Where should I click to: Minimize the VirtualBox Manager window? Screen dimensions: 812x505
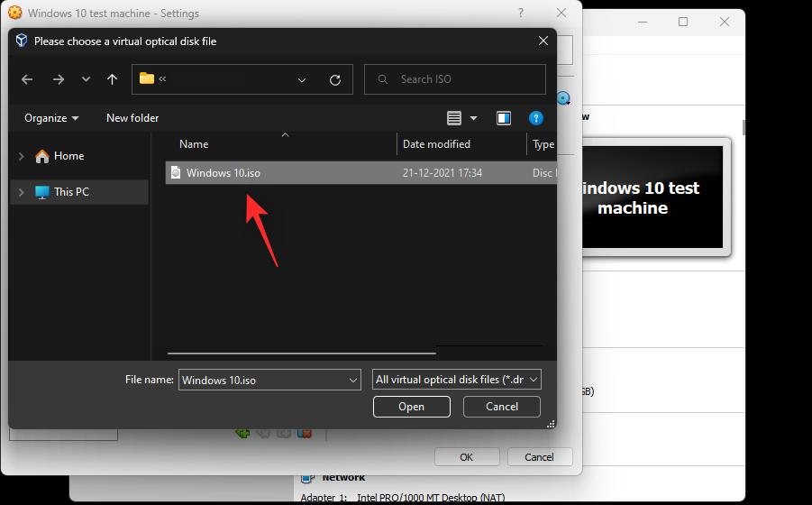click(643, 22)
